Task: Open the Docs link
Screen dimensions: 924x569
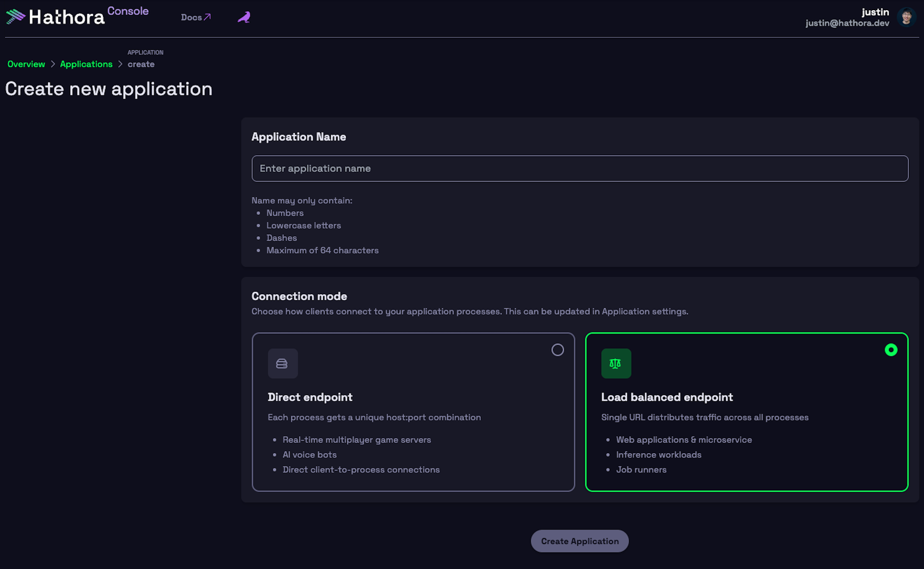Action: coord(191,18)
